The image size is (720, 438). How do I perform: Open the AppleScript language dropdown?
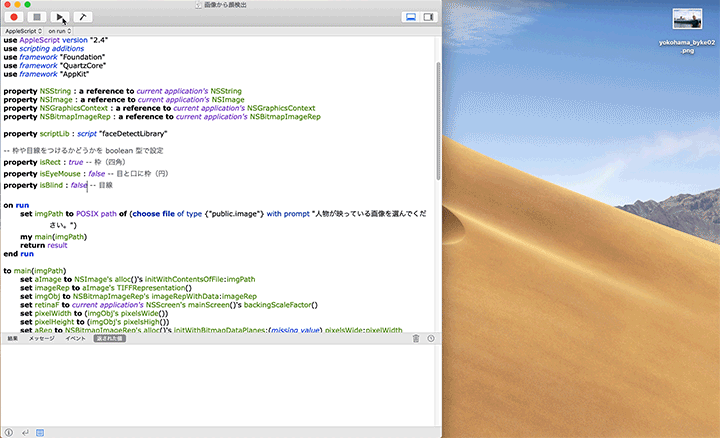click(x=23, y=31)
